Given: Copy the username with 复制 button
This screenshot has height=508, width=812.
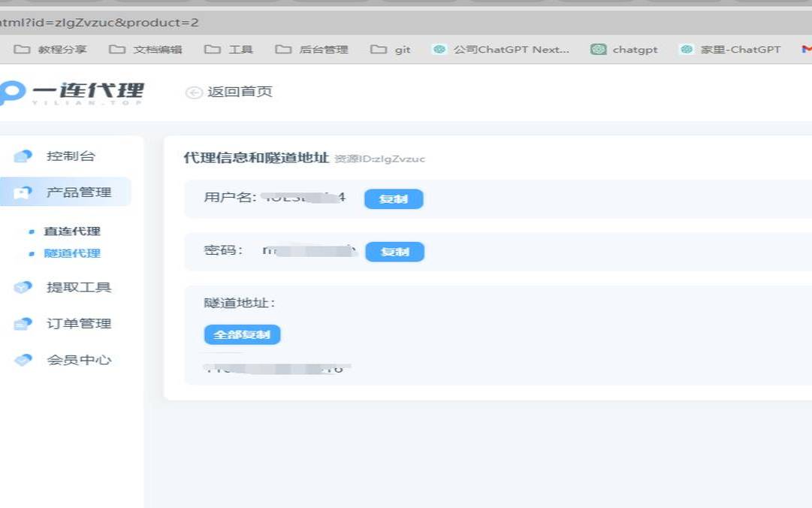Looking at the screenshot, I should pos(394,199).
